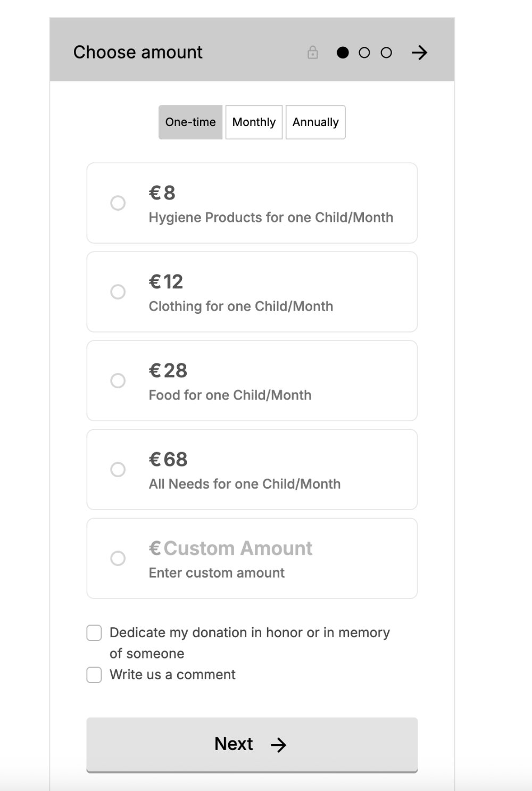532x791 pixels.
Task: Select the One-time frequency tab
Action: click(190, 122)
